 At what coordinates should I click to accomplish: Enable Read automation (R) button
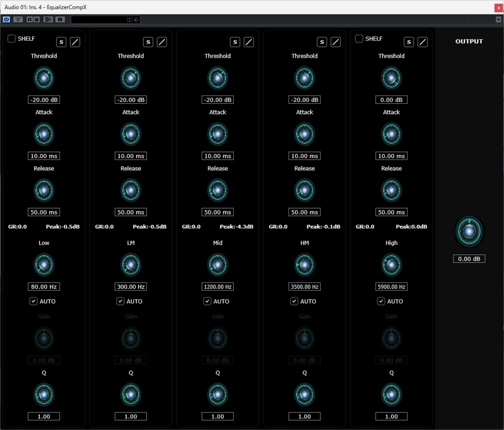(x=30, y=19)
